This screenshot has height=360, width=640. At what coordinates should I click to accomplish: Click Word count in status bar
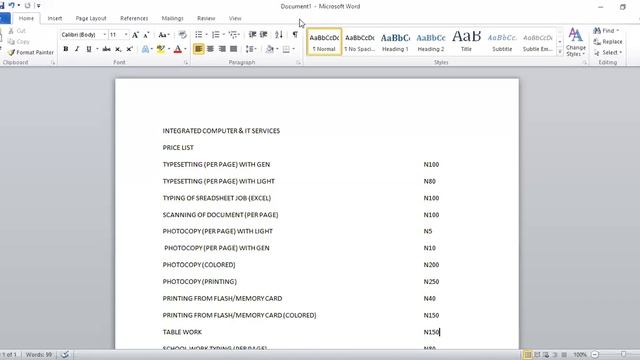[39, 355]
